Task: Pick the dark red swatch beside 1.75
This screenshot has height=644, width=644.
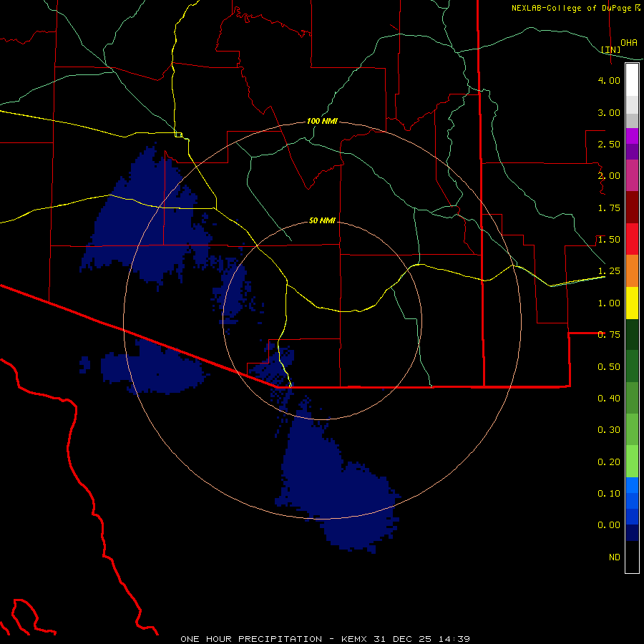Action: [632, 207]
